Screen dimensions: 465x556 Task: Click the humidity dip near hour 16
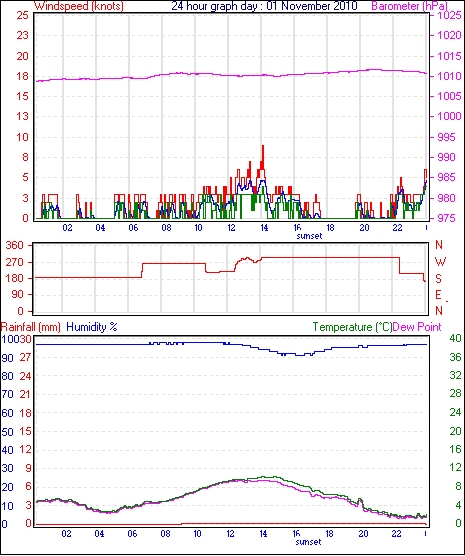301,354
